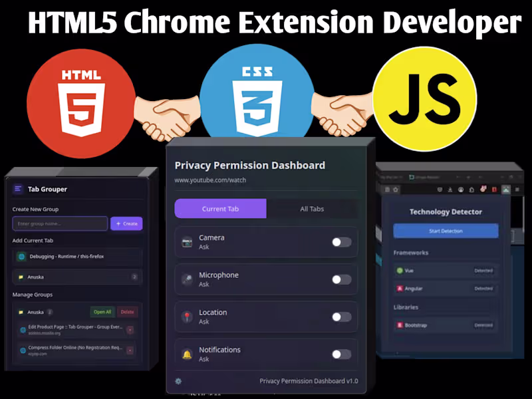Click the red Angular icon
Screen dimensions: 532x399
[400, 289]
